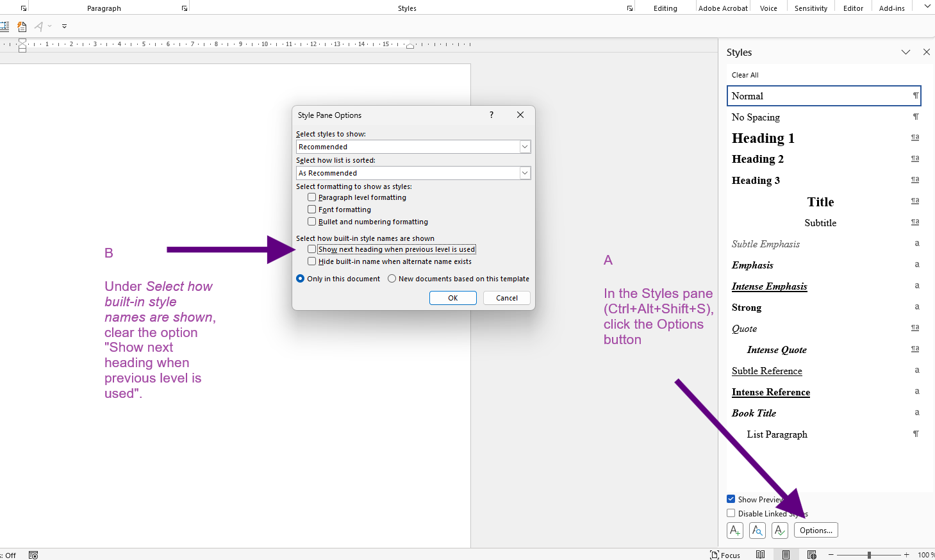Screen dimensions: 935x560
Task: Click the New Style button
Action: point(735,531)
